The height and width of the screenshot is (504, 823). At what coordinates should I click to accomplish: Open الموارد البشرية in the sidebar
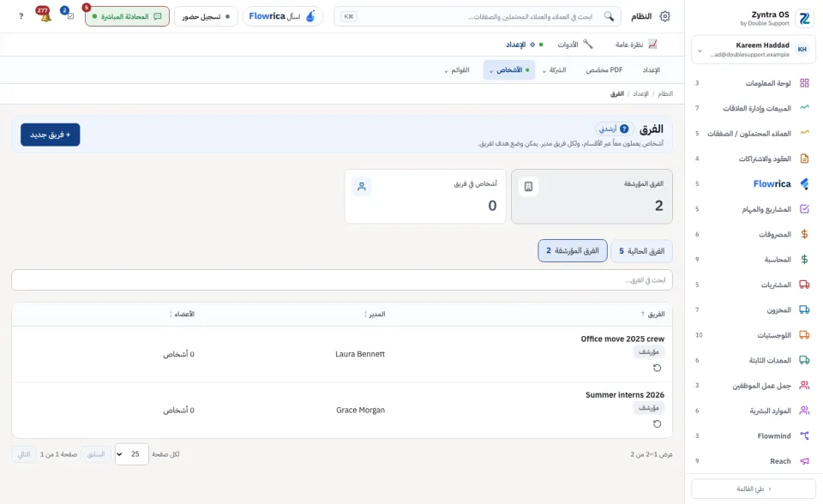[x=754, y=411]
